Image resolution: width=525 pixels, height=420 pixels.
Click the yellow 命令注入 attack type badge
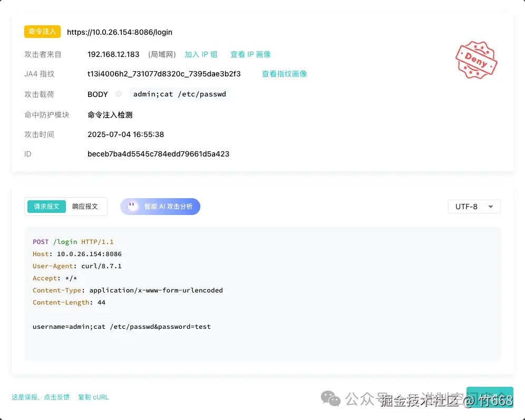tap(42, 32)
